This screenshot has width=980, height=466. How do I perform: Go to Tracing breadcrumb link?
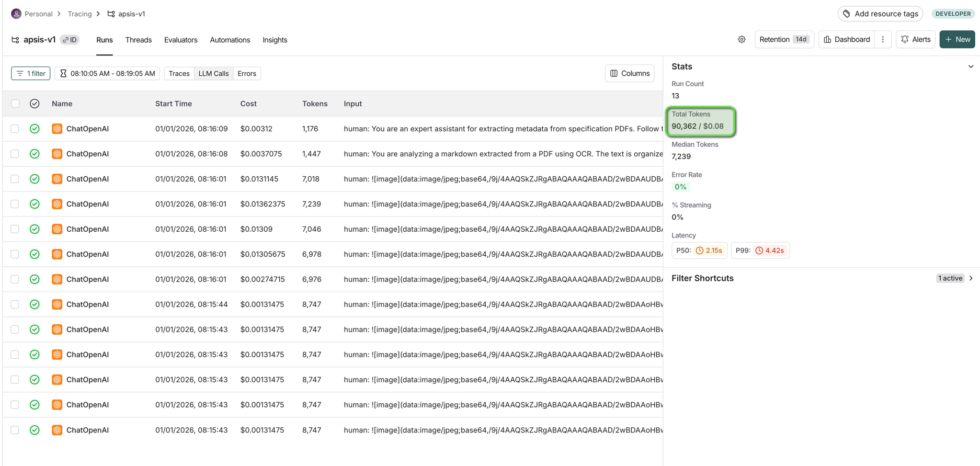point(79,14)
